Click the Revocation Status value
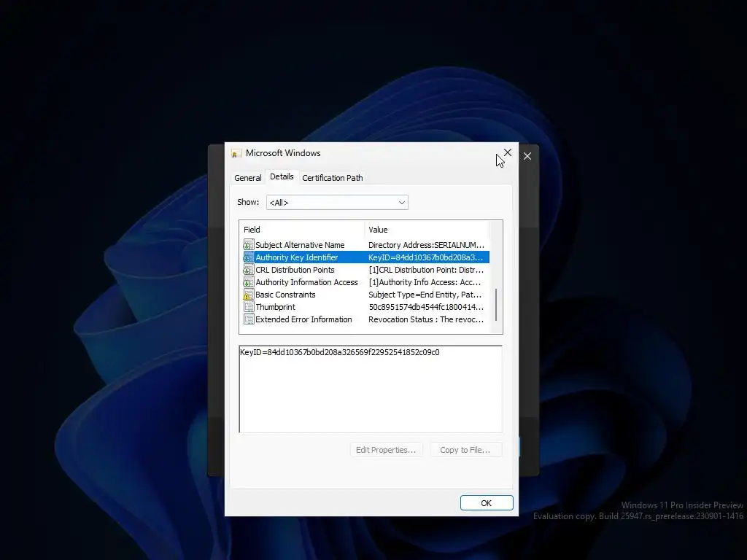The height and width of the screenshot is (560, 747). click(x=426, y=319)
